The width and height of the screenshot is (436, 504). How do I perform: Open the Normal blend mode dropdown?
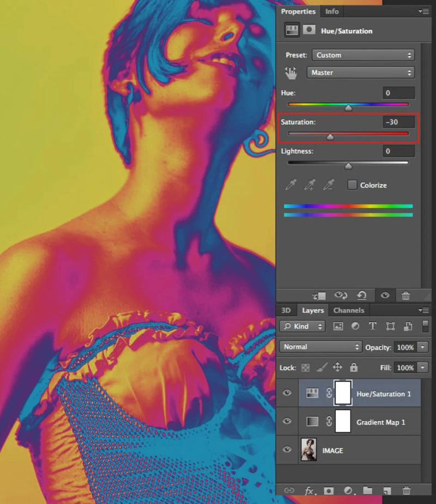(320, 347)
